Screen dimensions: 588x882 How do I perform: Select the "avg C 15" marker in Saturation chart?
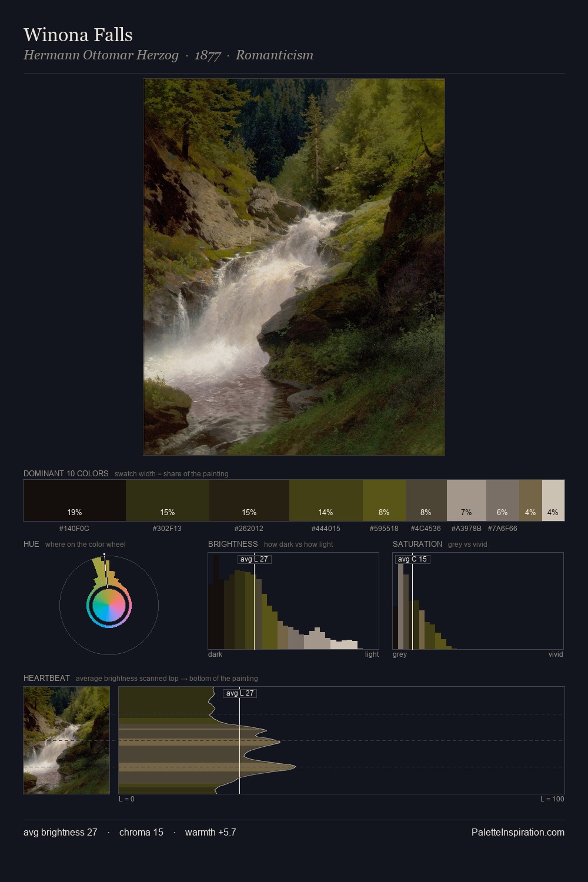point(413,559)
